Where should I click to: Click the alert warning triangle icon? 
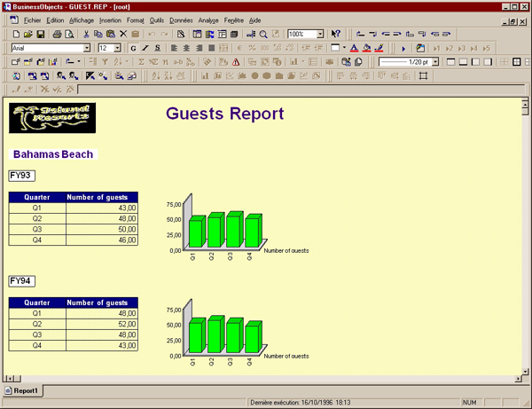pyautogui.click(x=234, y=62)
